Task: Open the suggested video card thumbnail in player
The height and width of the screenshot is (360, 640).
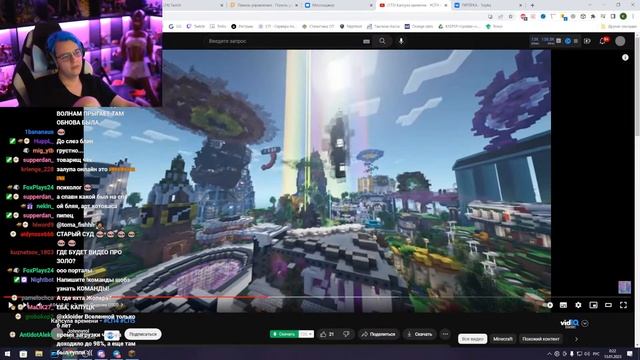Action: point(624,287)
